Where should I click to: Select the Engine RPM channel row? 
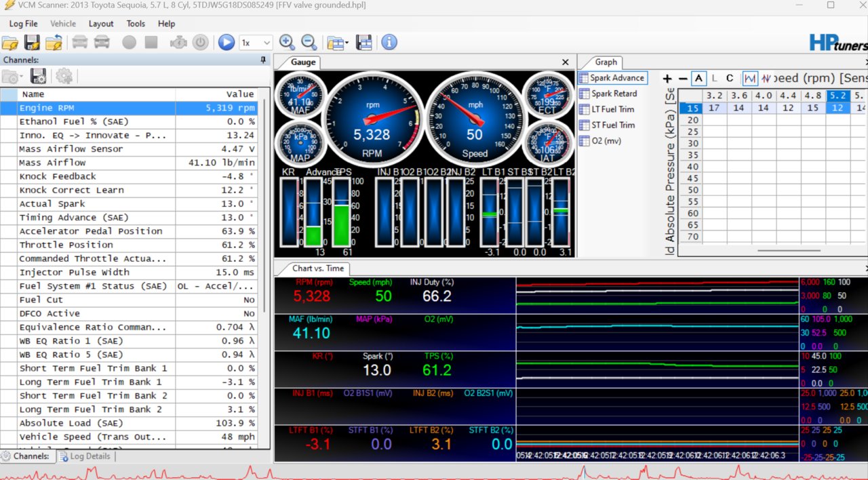129,108
